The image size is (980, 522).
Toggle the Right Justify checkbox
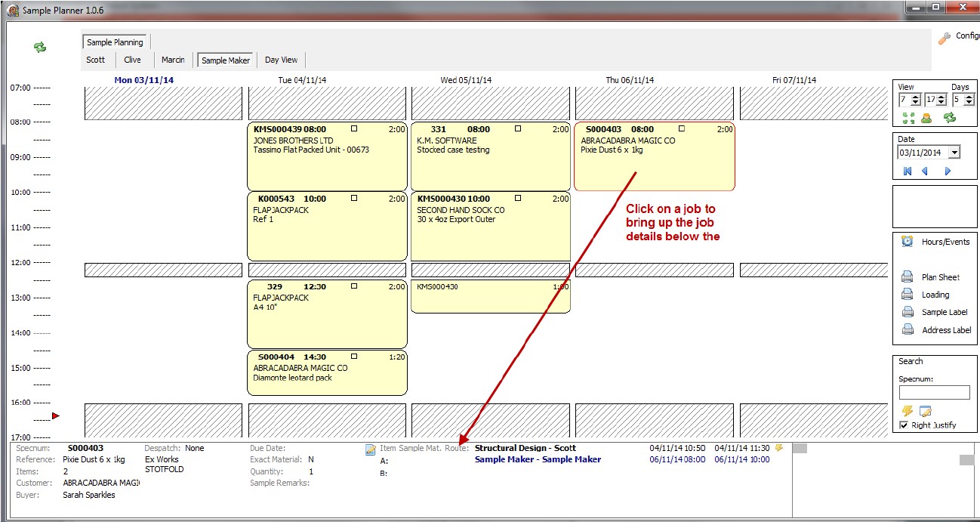point(904,425)
